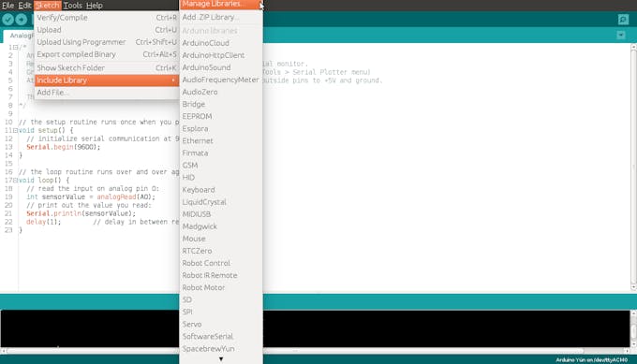637x364 pixels.
Task: Include the Robot Control library
Action: click(x=221, y=263)
